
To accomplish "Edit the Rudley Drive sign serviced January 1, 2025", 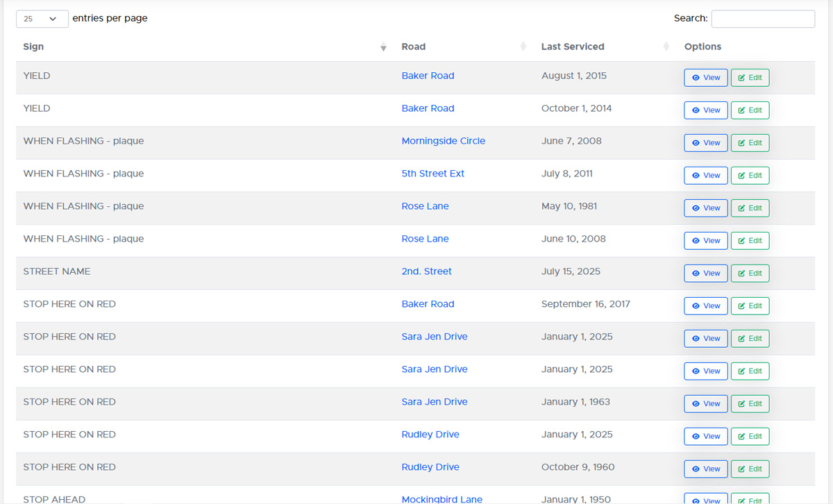I will (x=750, y=437).
